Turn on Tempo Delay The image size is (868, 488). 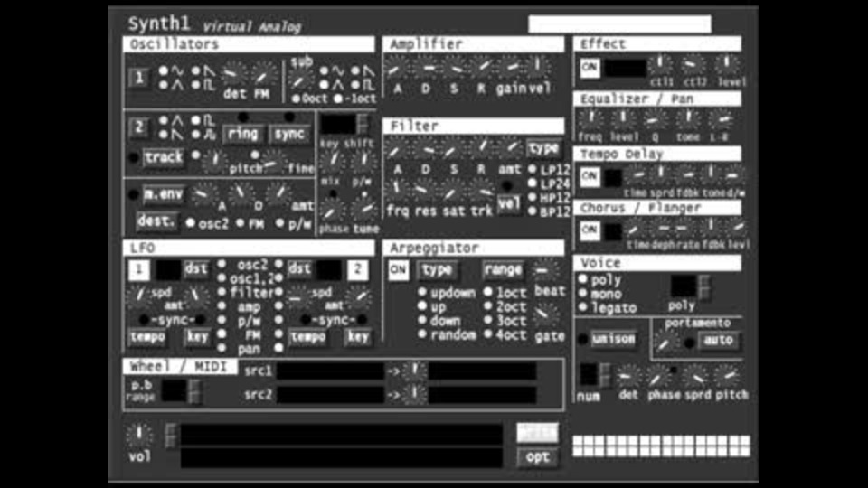pos(590,177)
